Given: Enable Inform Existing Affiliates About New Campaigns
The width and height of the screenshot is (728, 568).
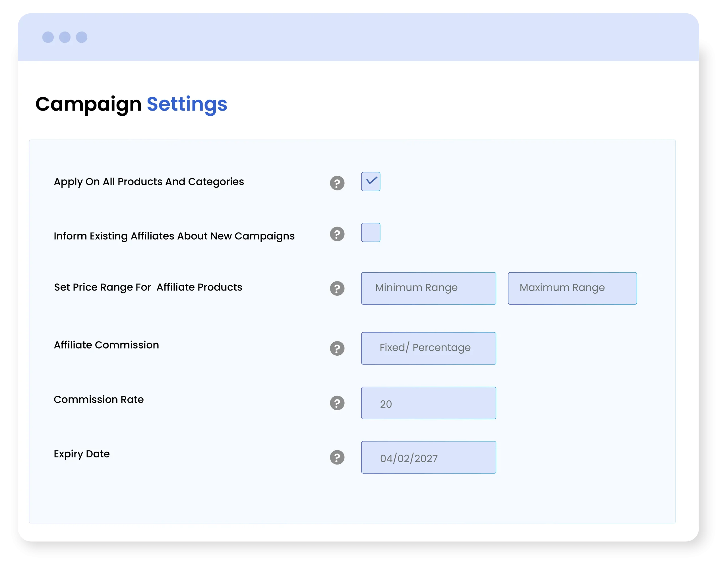Looking at the screenshot, I should click(x=370, y=232).
